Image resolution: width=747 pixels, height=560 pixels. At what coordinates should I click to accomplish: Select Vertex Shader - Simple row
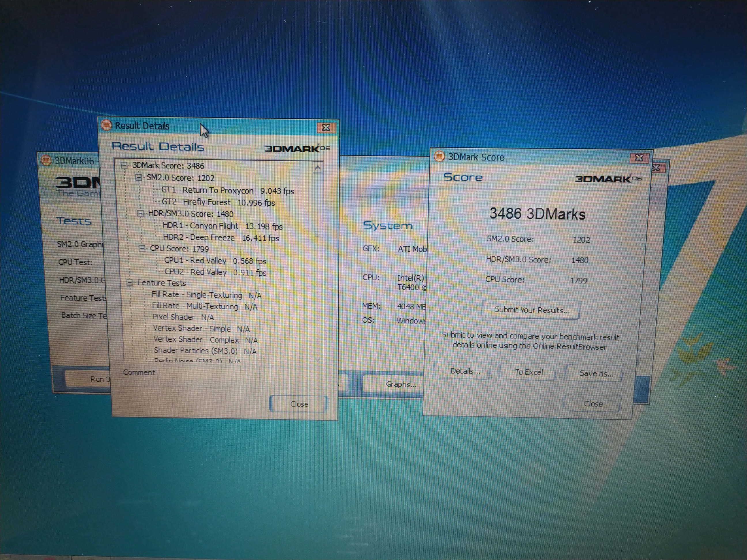point(201,328)
